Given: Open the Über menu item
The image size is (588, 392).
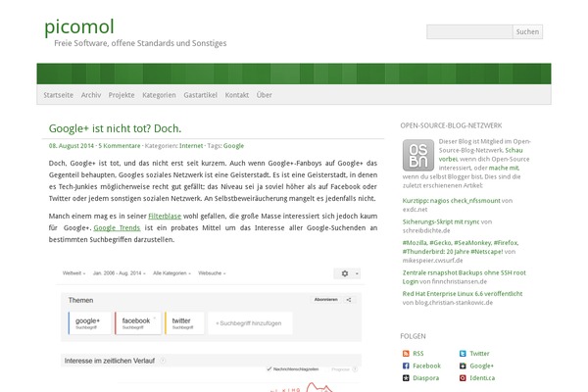Looking at the screenshot, I should point(264,95).
